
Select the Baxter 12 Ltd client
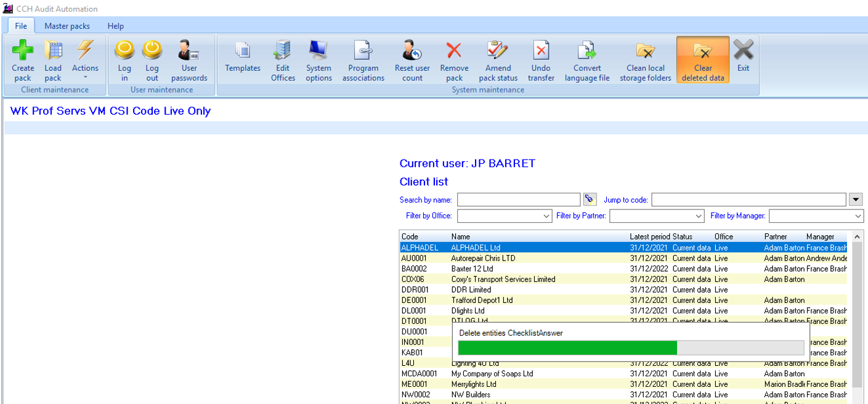coord(623,269)
